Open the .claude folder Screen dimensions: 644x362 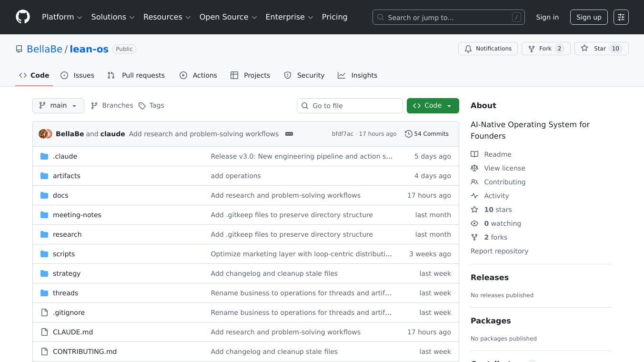point(65,156)
